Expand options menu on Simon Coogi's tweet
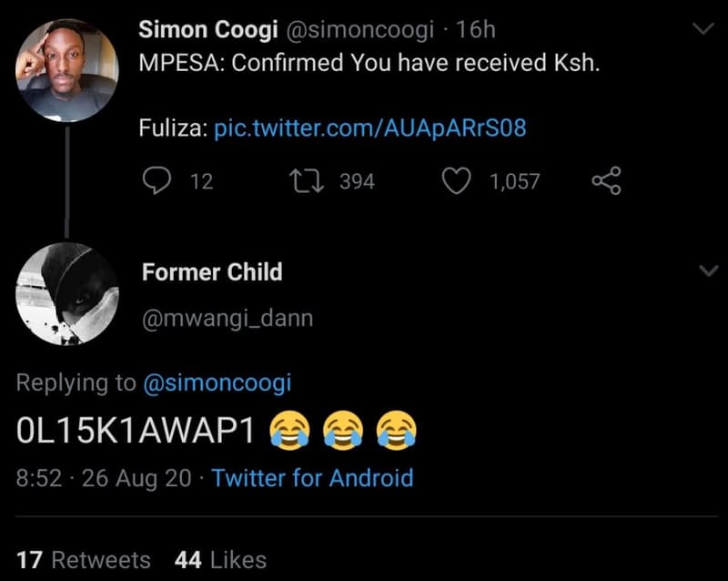The image size is (728, 581). click(x=706, y=27)
